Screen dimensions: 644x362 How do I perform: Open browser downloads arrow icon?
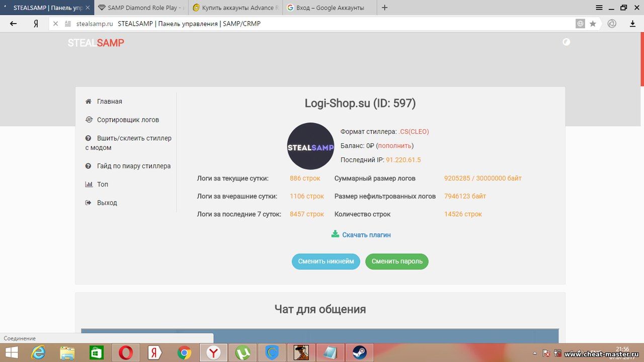coord(633,24)
